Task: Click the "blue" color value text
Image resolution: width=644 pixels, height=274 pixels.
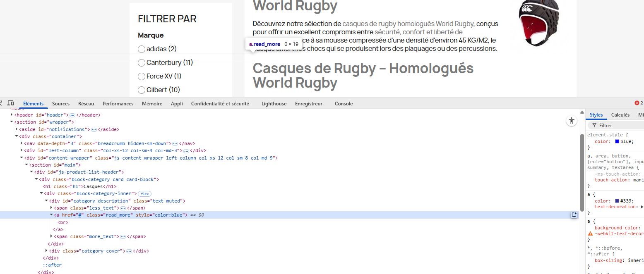Action: click(x=626, y=141)
